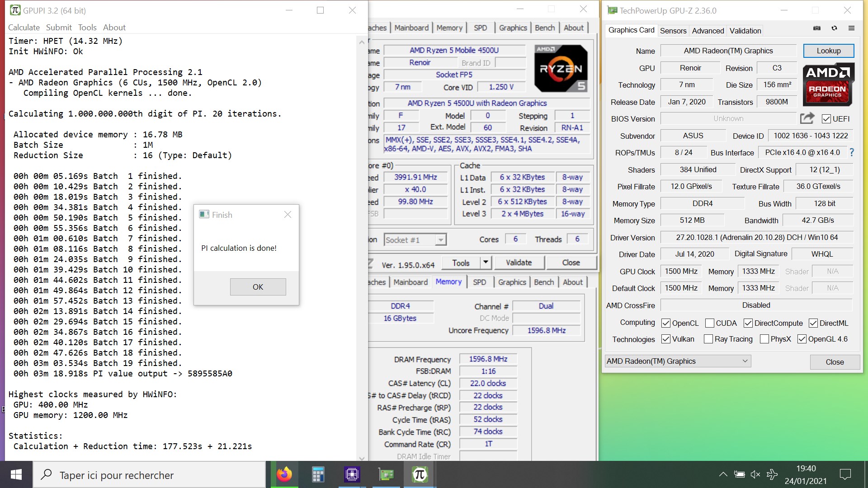Open Firefox from the taskbar
The width and height of the screenshot is (868, 488).
[284, 474]
